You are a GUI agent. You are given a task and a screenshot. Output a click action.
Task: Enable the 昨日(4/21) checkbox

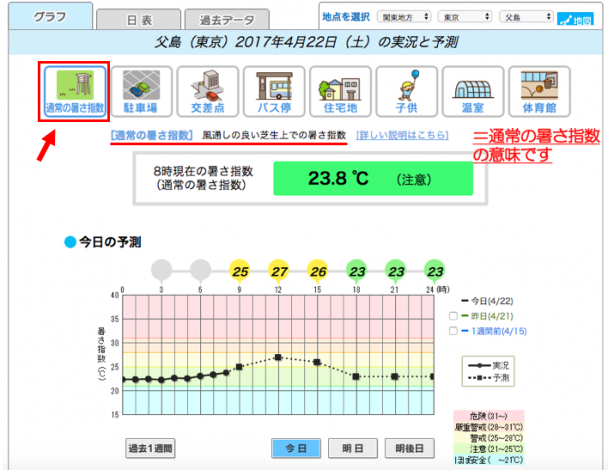pyautogui.click(x=453, y=316)
